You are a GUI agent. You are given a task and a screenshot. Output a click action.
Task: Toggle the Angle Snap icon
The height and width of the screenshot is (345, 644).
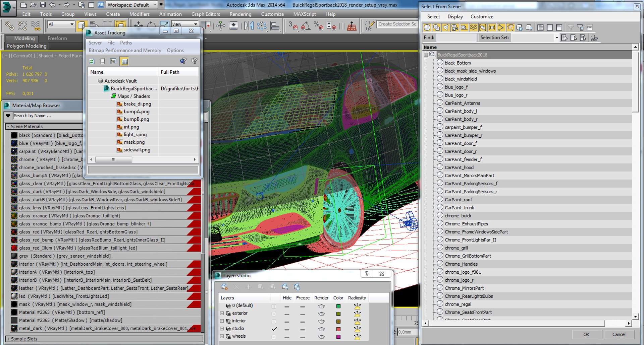click(x=305, y=26)
